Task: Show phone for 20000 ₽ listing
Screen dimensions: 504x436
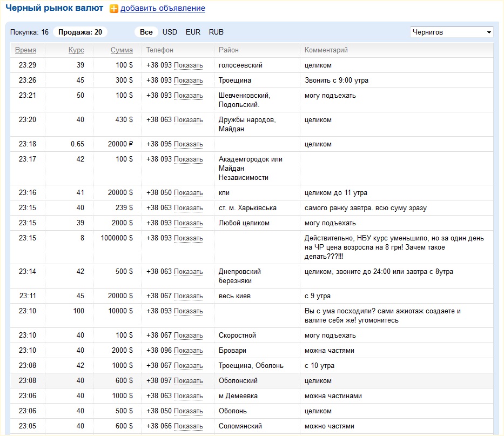Action: pyautogui.click(x=189, y=144)
